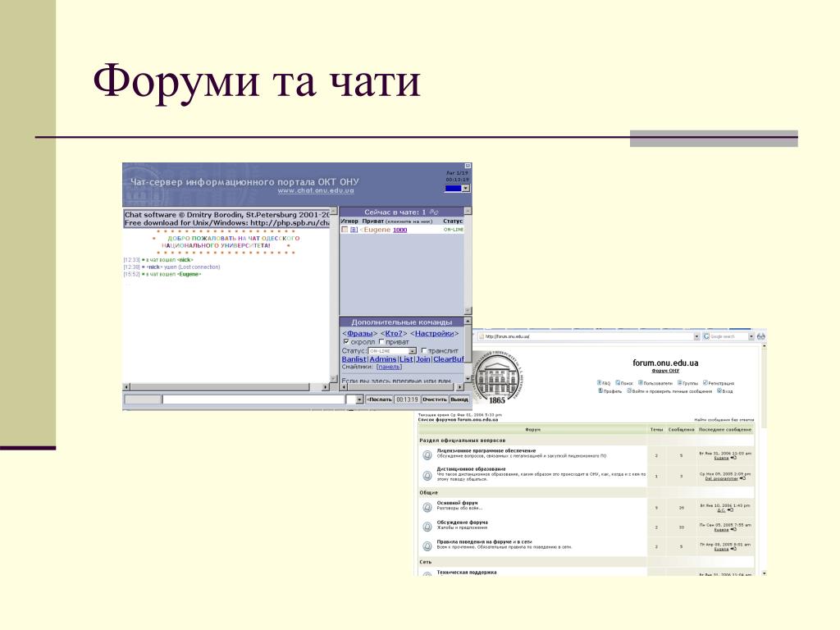Screen dimensions: 840x630
Task: Click the [B] link beside Eugene
Action: tap(354, 230)
